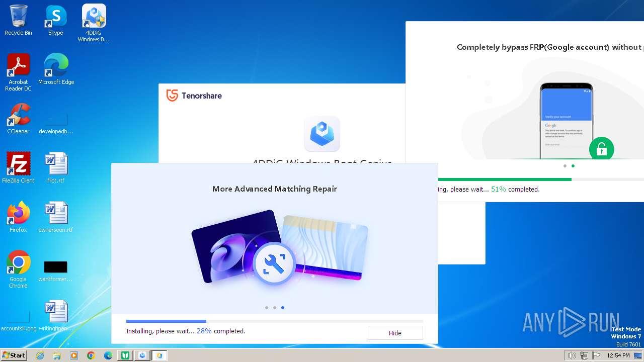Image resolution: width=644 pixels, height=362 pixels.
Task: Click 'Installing, please wait... 28% completed' text
Action: tap(186, 331)
